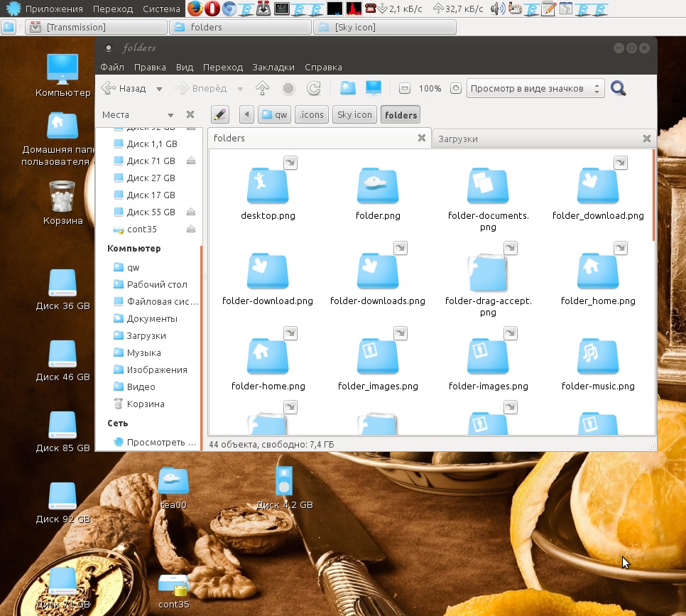Open Computer via toolbar monitor icon
This screenshot has width=686, height=616.
374,88
